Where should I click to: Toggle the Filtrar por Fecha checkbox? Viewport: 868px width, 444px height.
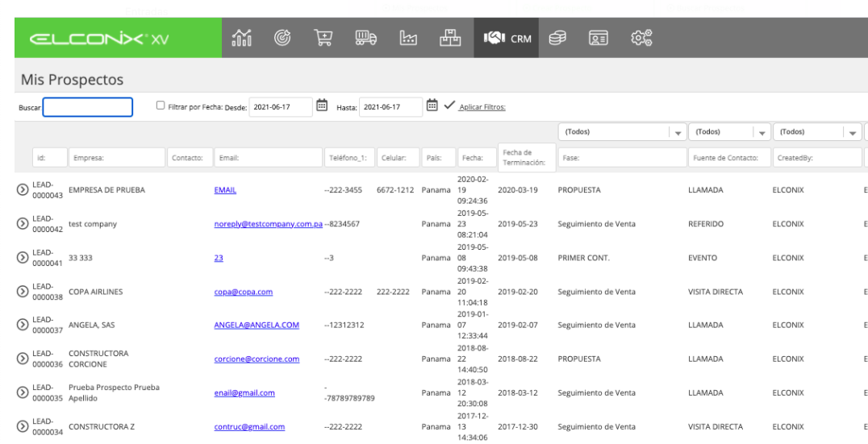coord(161,105)
